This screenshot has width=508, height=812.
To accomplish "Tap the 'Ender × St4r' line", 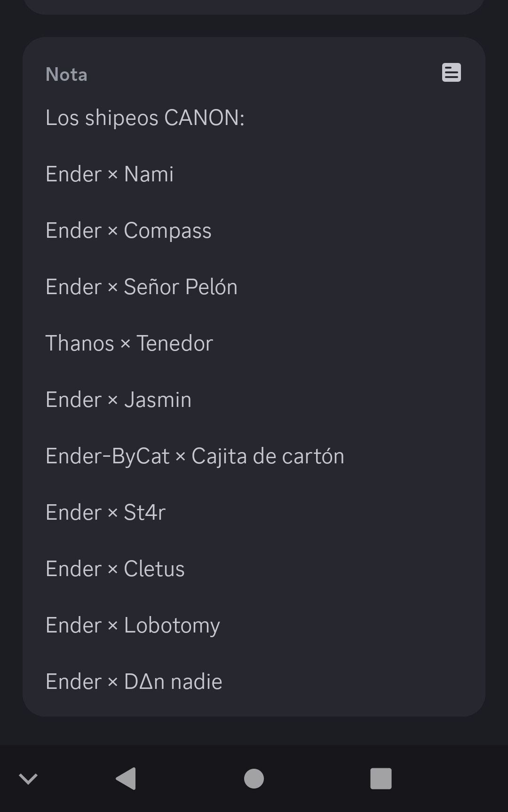I will coord(106,513).
